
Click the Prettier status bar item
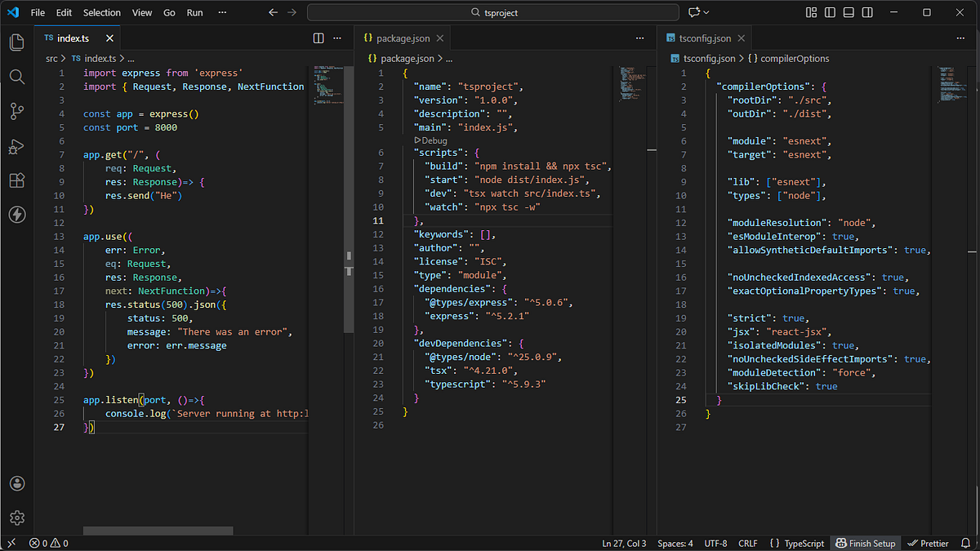pyautogui.click(x=928, y=543)
